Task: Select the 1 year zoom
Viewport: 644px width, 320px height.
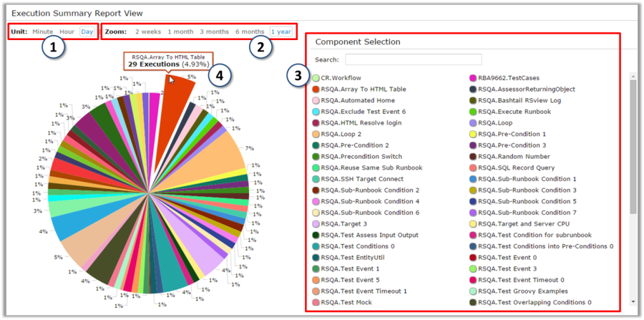Action: pyautogui.click(x=281, y=32)
